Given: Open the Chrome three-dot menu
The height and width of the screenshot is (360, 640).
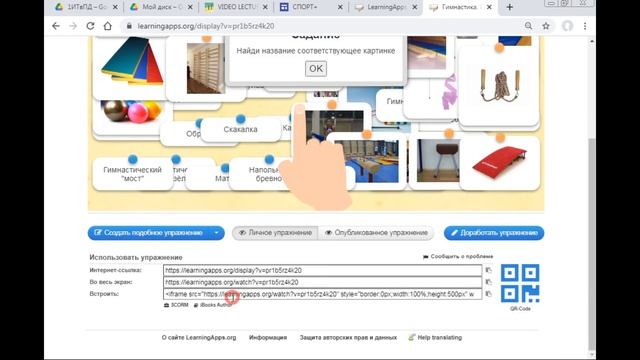Looking at the screenshot, I should point(585,26).
